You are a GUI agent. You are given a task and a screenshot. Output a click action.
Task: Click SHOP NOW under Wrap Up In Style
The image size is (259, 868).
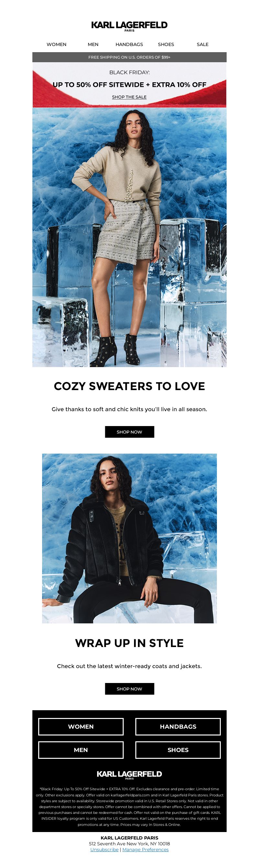point(129,689)
